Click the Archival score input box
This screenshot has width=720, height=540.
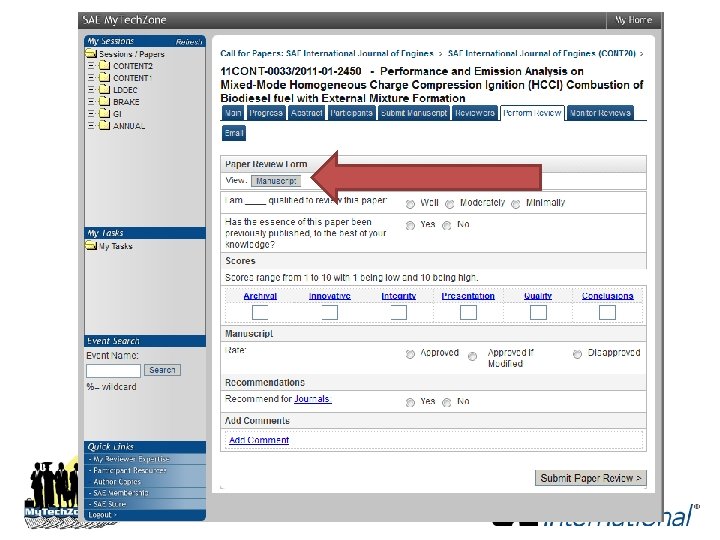point(260,313)
